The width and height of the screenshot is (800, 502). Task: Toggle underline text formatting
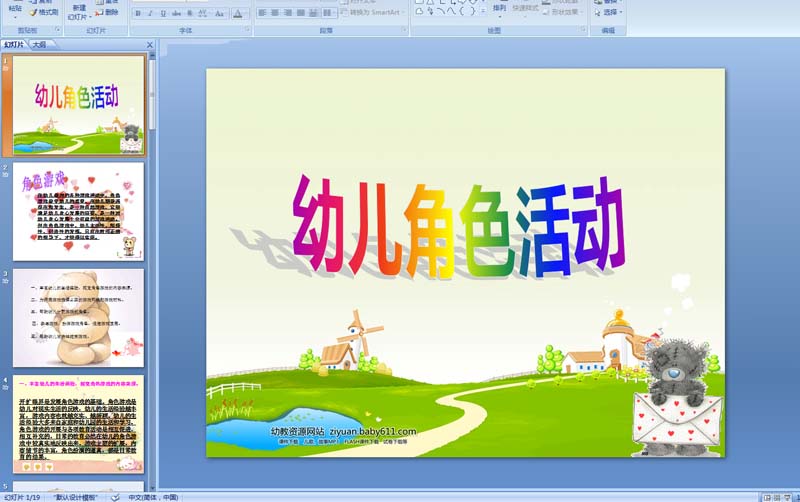[164, 15]
